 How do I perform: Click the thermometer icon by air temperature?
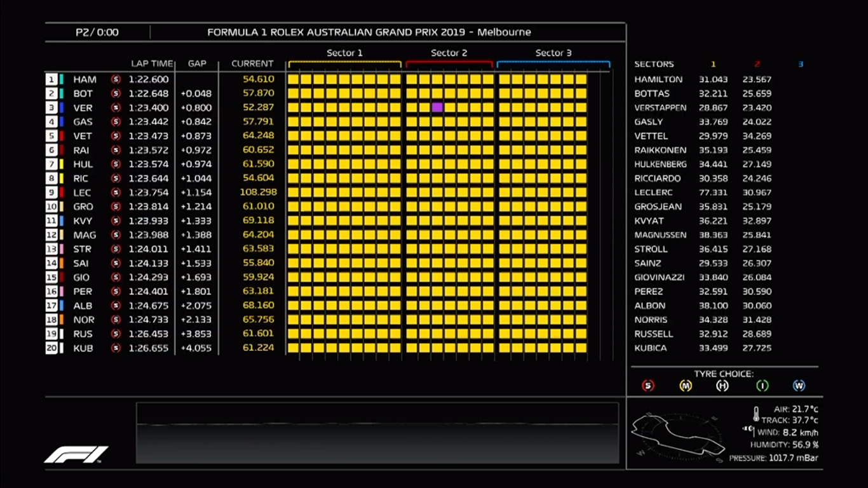pyautogui.click(x=756, y=414)
